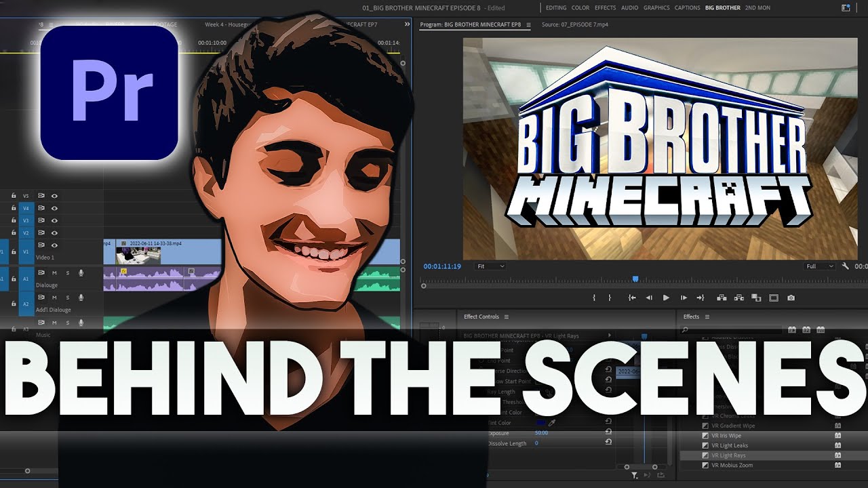Toggle sync lock on Add'l Dialouge track
The image size is (868, 488).
41,298
